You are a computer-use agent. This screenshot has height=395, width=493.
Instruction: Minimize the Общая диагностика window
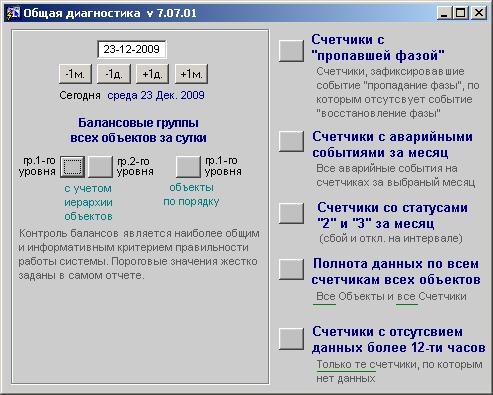[x=444, y=13]
